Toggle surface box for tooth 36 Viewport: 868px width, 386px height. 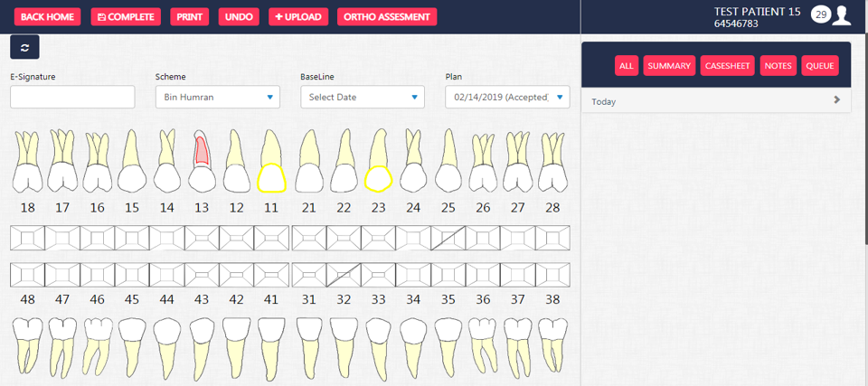(x=483, y=275)
